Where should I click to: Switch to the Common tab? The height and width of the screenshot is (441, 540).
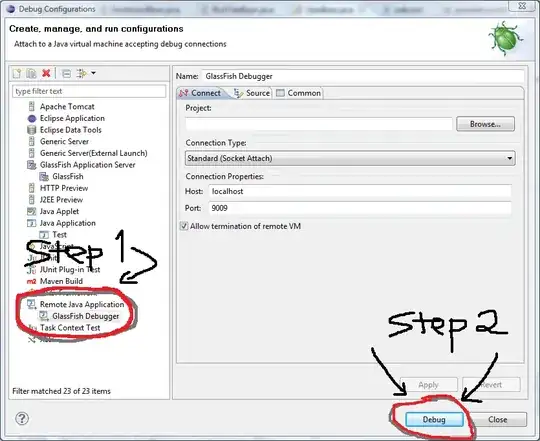299,93
